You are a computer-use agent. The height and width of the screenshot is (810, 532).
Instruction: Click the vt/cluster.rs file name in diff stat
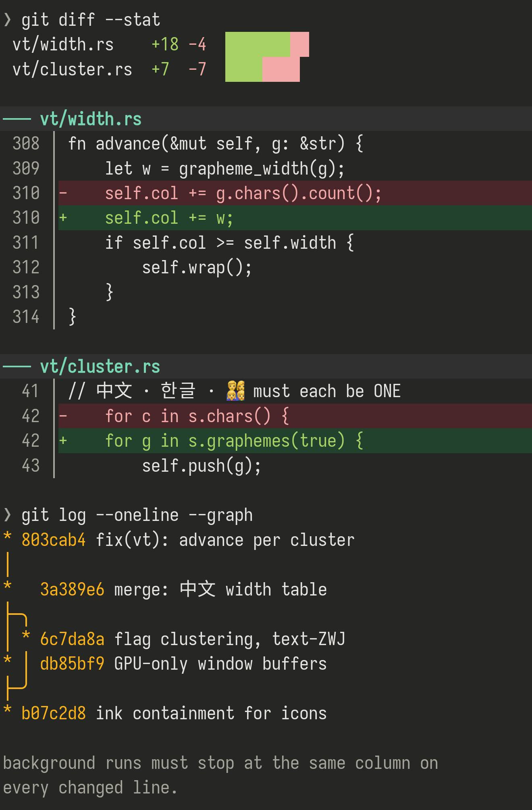tap(72, 69)
